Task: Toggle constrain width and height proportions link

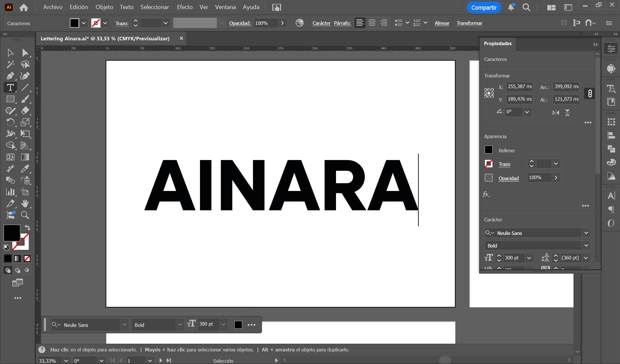Action: pos(590,93)
